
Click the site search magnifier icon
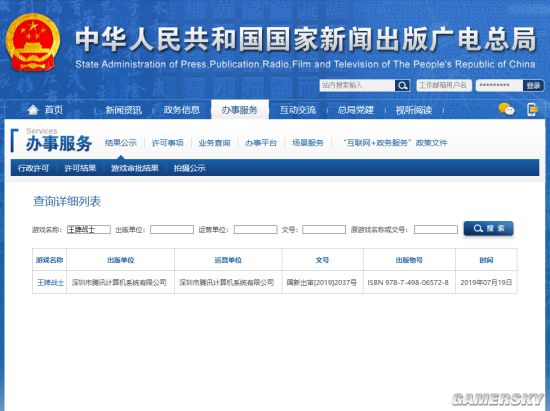point(402,85)
